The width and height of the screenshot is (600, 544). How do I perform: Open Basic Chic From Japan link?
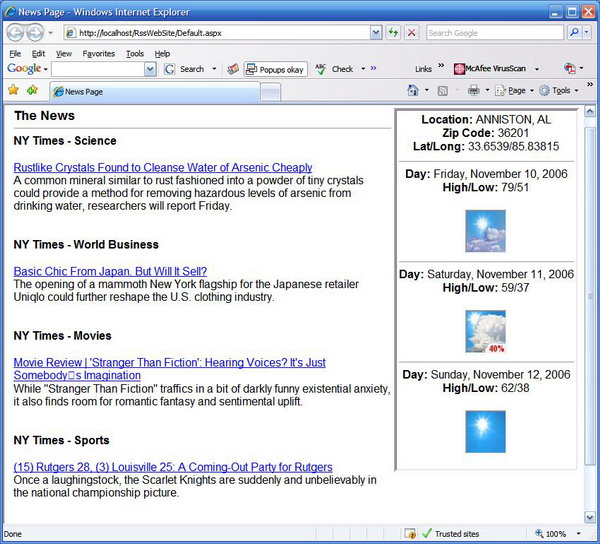pos(110,271)
